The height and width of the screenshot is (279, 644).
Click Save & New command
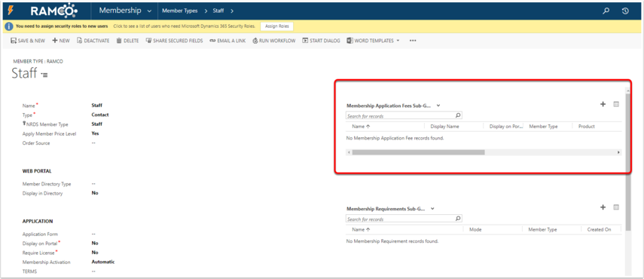28,41
